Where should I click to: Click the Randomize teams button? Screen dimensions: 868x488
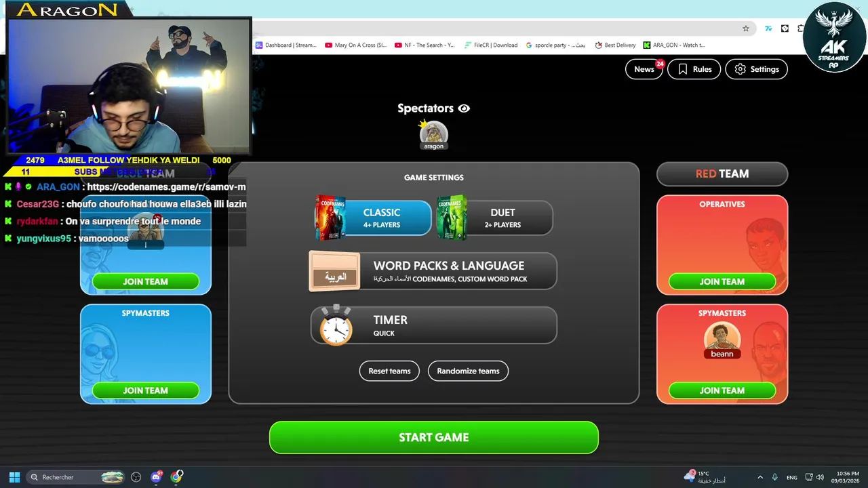pyautogui.click(x=468, y=371)
